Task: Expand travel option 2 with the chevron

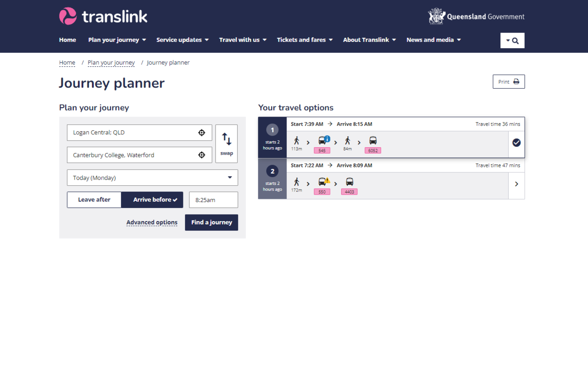Action: (x=517, y=184)
